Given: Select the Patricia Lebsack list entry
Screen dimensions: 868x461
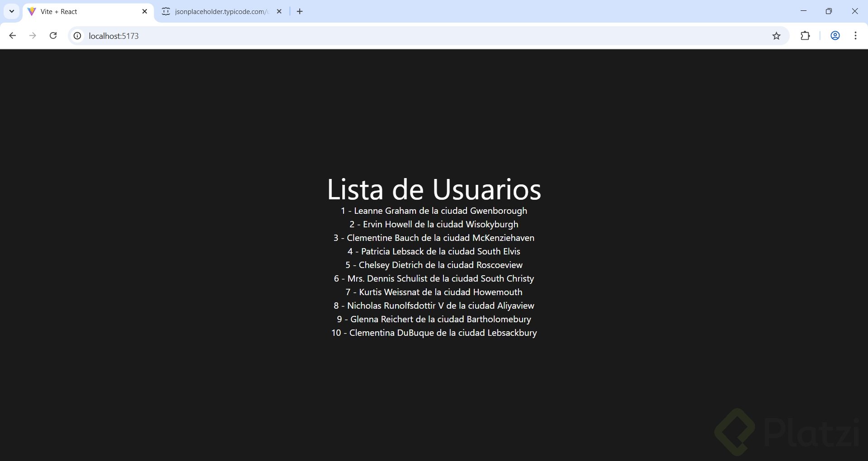Looking at the screenshot, I should (x=434, y=251).
